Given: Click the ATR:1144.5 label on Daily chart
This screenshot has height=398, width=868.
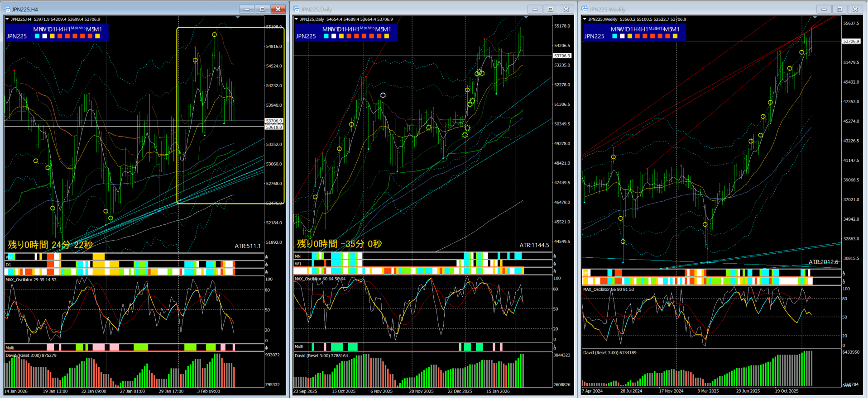Looking at the screenshot, I should point(534,245).
